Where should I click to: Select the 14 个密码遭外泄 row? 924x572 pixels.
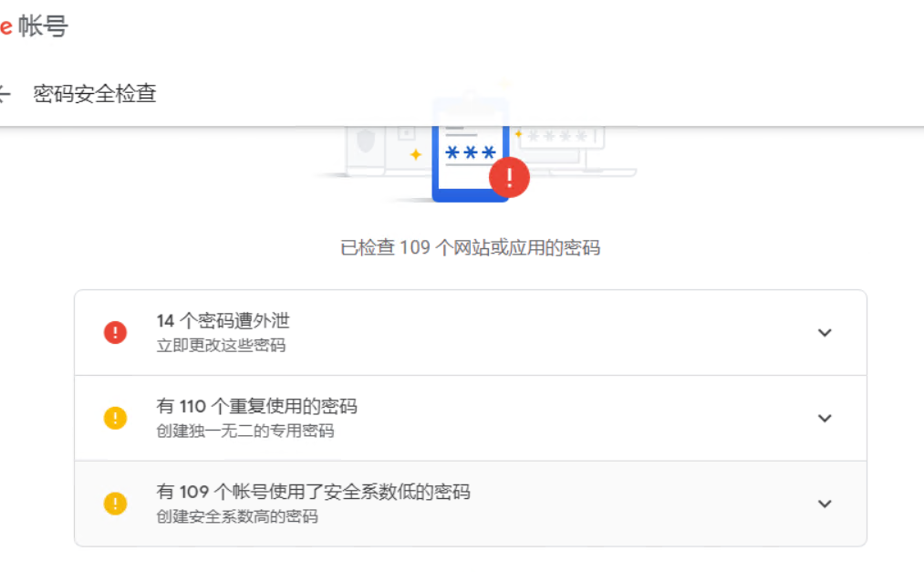click(456, 332)
